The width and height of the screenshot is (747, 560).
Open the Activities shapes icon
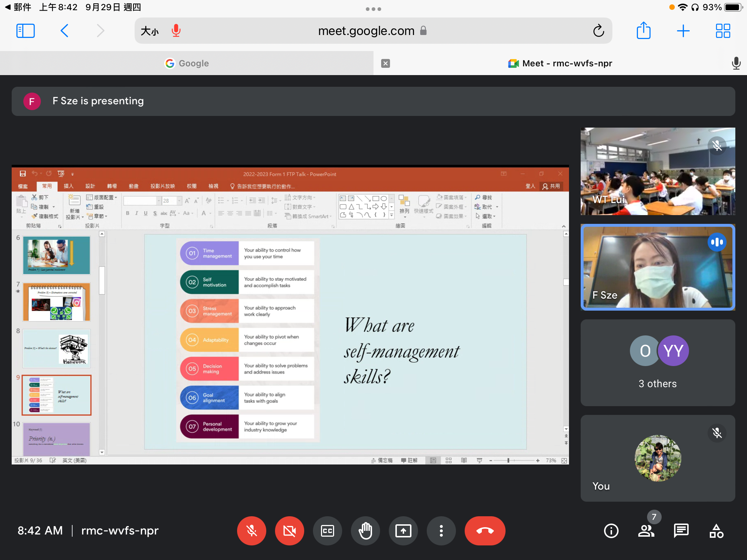point(716,531)
